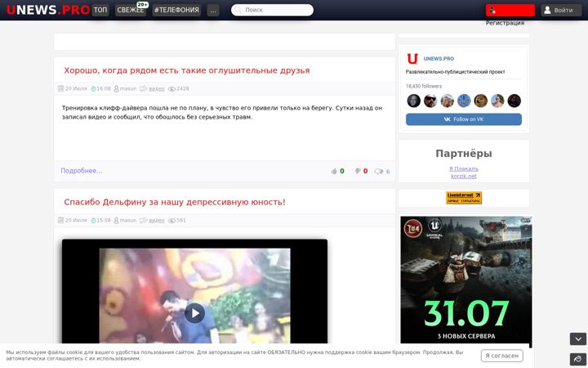Viewport: 588px width, 368px height.
Task: Click the red U VK group logo
Action: tap(412, 59)
